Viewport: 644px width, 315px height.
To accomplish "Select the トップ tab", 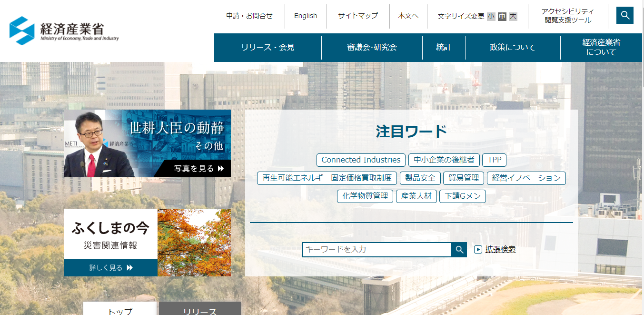I will [120, 308].
